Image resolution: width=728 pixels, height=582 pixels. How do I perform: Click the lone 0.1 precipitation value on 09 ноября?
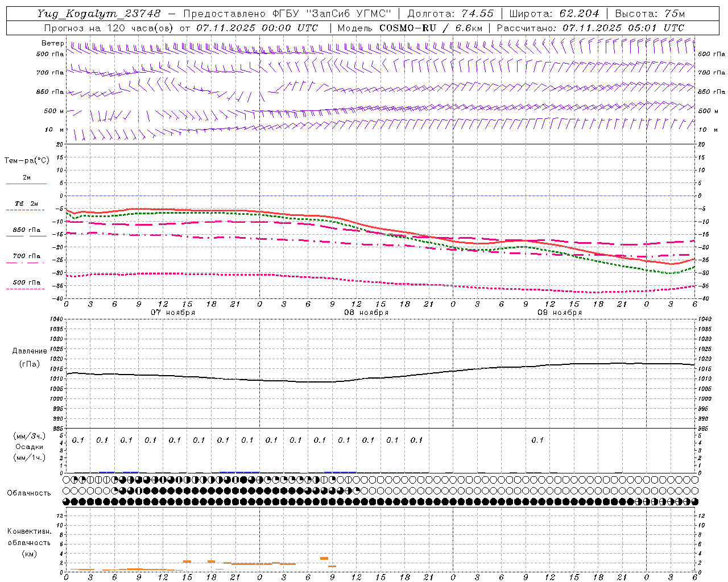(x=537, y=440)
